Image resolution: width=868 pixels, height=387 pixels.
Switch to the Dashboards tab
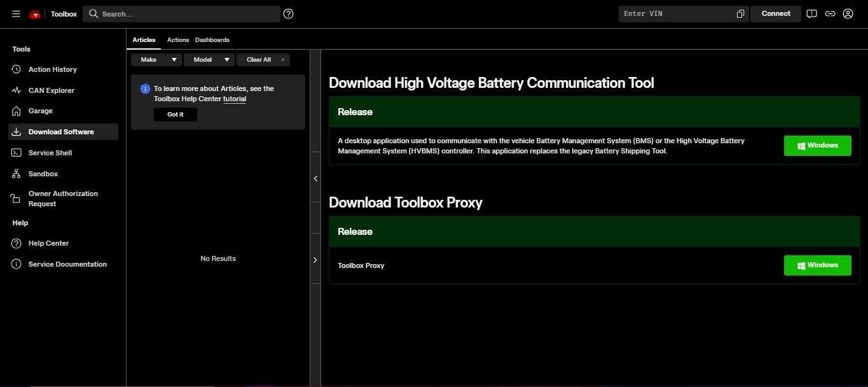click(212, 39)
